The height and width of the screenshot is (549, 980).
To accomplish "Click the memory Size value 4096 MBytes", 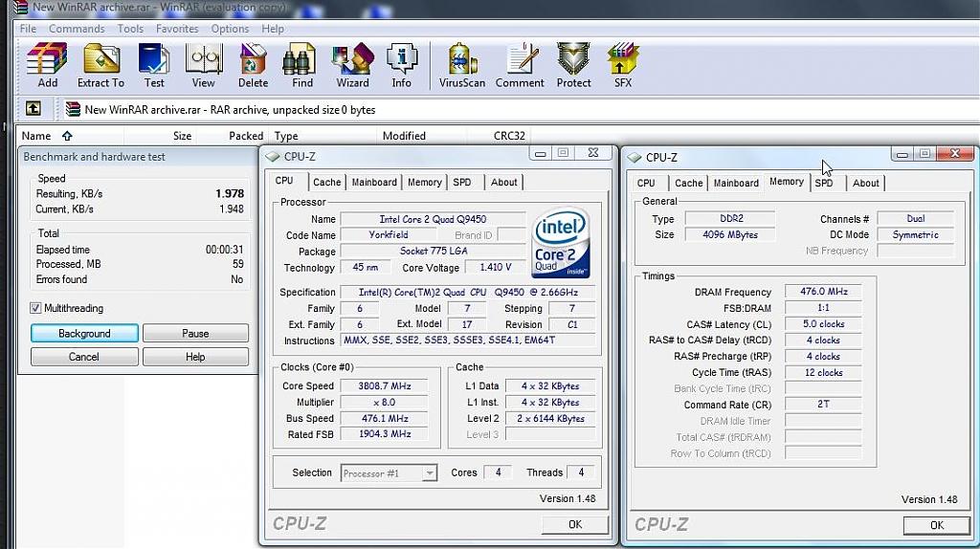I will [x=730, y=235].
